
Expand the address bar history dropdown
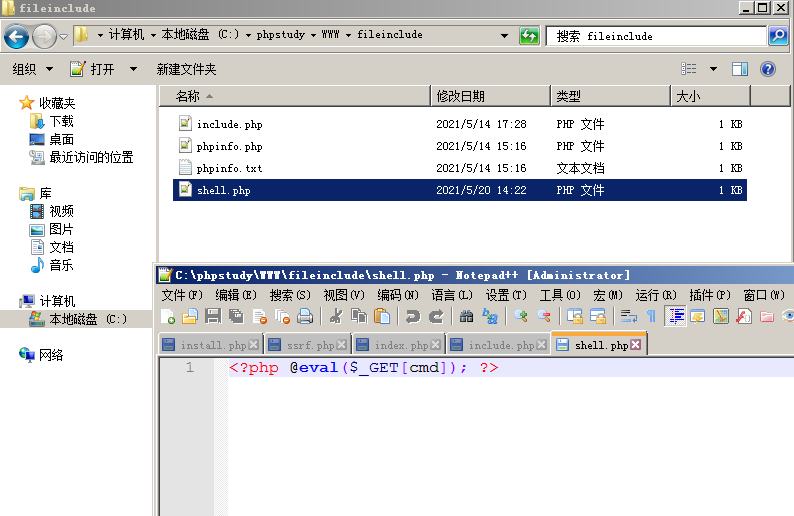click(x=504, y=35)
